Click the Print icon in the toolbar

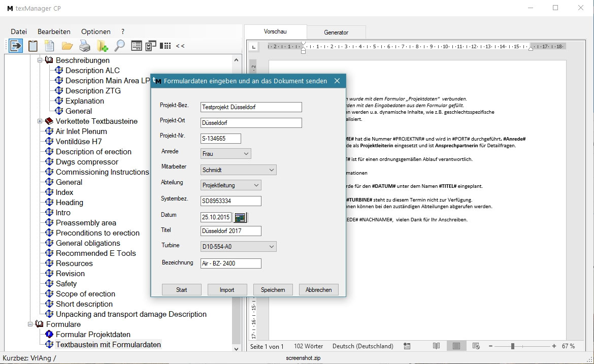(85, 46)
